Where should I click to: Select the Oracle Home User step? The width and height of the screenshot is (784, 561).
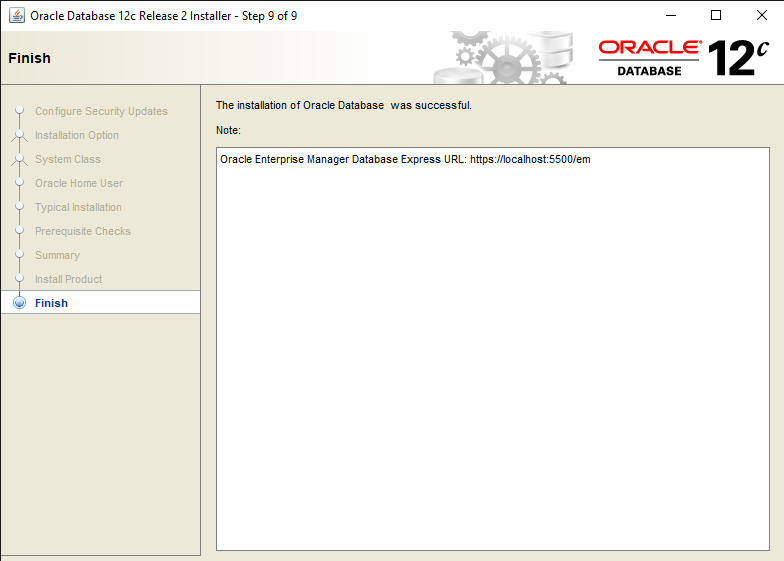78,183
